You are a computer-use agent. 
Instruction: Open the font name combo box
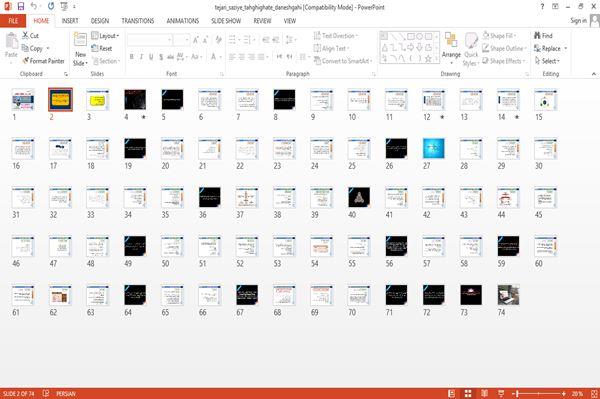pyautogui.click(x=149, y=40)
